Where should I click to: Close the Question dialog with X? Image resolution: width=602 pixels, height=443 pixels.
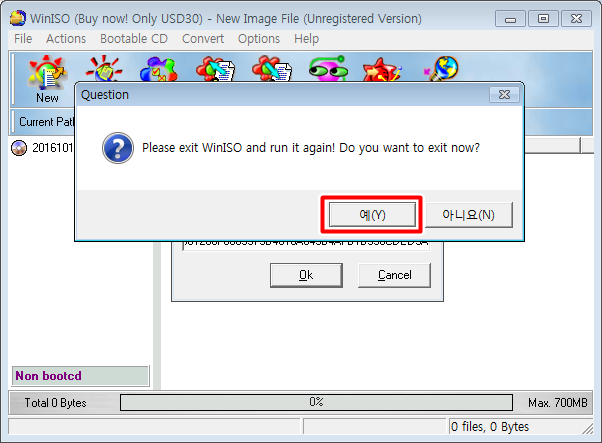[x=504, y=94]
